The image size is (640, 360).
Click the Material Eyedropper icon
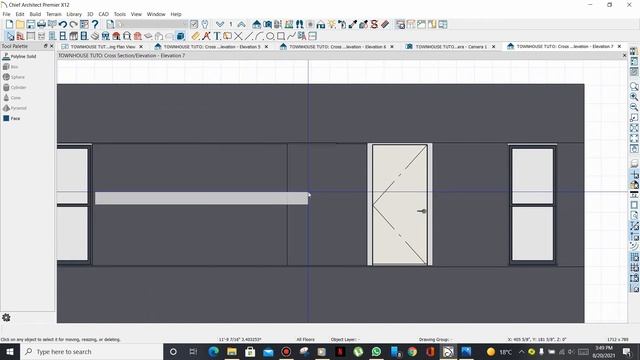[x=353, y=24]
